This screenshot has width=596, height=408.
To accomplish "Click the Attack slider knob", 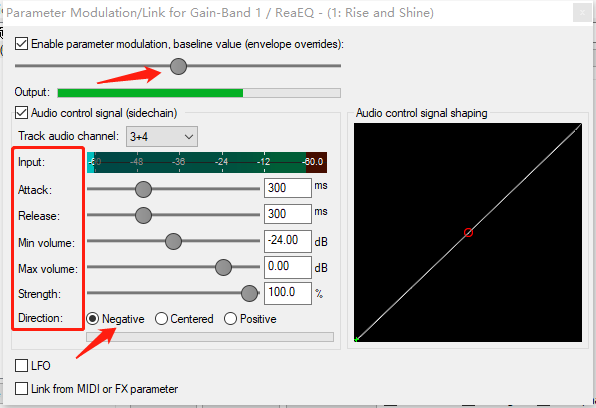I will click(x=143, y=189).
